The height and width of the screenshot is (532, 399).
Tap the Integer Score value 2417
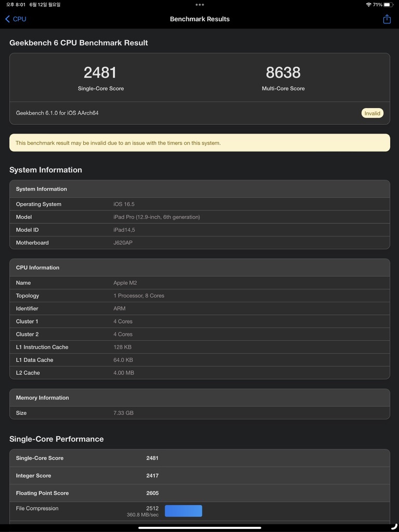click(x=152, y=476)
